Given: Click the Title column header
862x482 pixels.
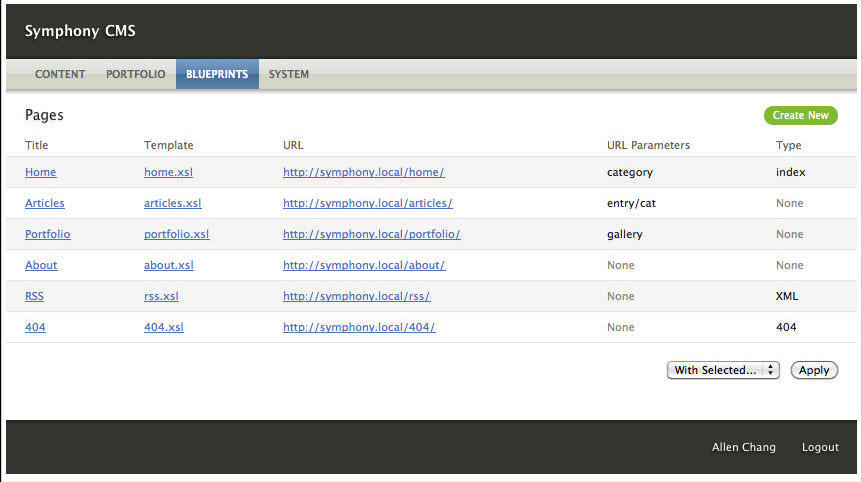Looking at the screenshot, I should coord(37,145).
